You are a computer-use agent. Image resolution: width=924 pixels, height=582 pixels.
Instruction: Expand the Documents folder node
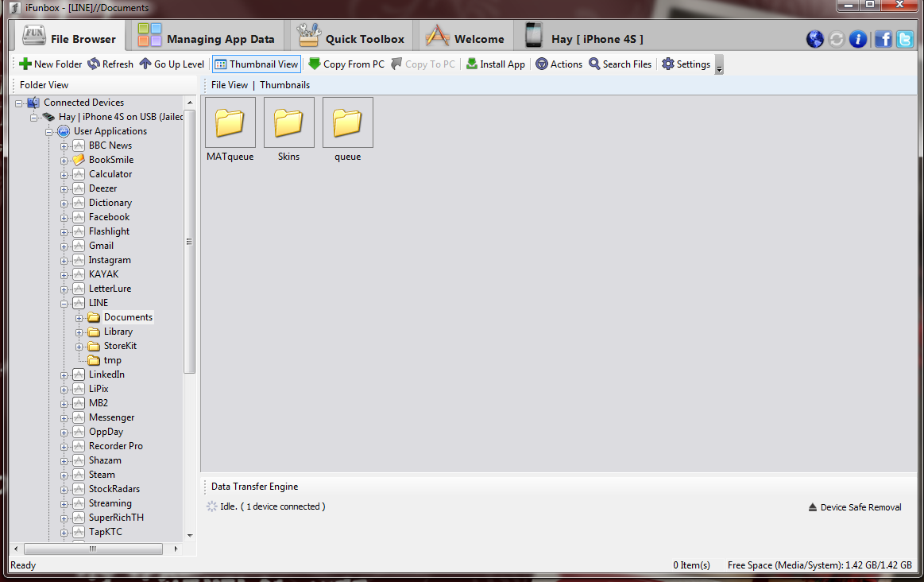[79, 318]
